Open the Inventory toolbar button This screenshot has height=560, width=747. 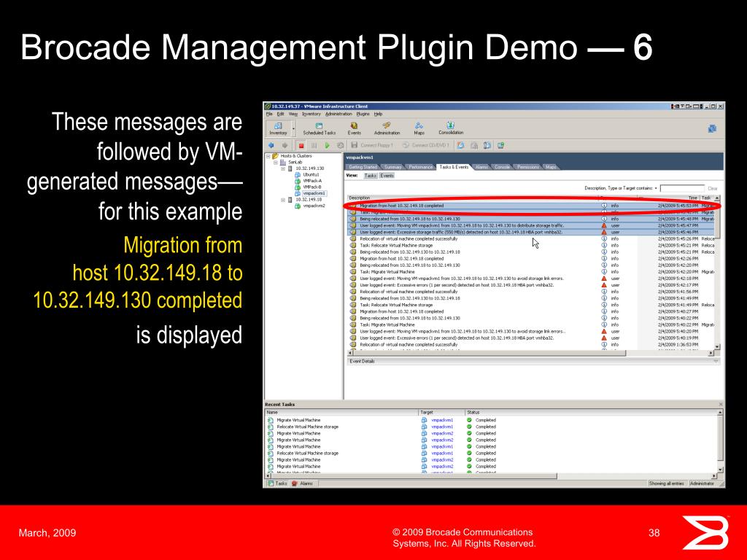point(278,128)
